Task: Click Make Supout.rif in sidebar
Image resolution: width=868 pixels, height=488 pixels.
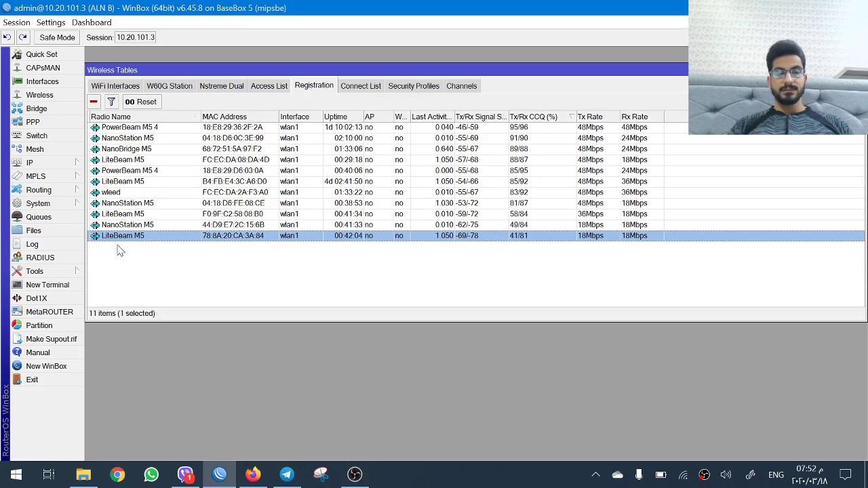Action: click(x=51, y=339)
